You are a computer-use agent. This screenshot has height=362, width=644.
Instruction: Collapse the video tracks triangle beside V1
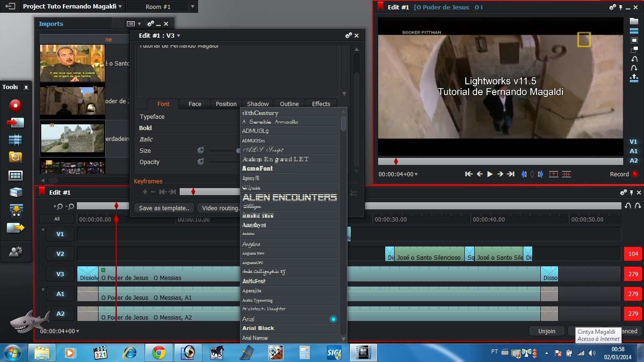tap(43, 230)
